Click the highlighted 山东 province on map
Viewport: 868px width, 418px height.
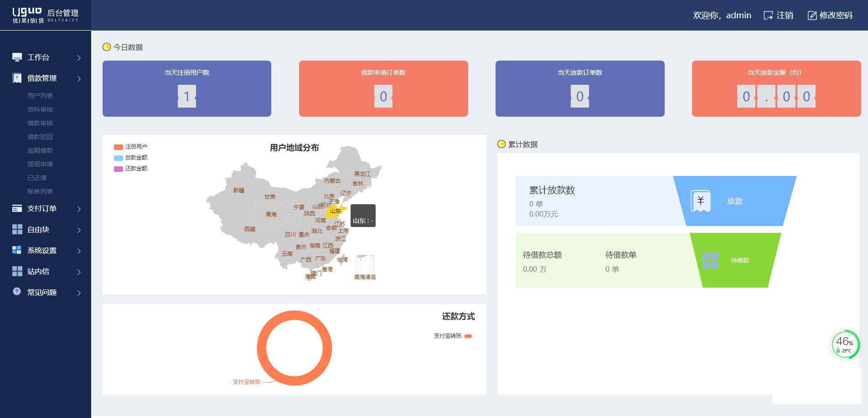[335, 211]
